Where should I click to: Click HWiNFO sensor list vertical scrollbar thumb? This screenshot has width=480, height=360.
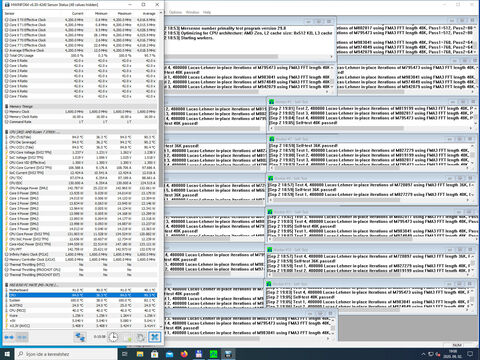click(161, 133)
